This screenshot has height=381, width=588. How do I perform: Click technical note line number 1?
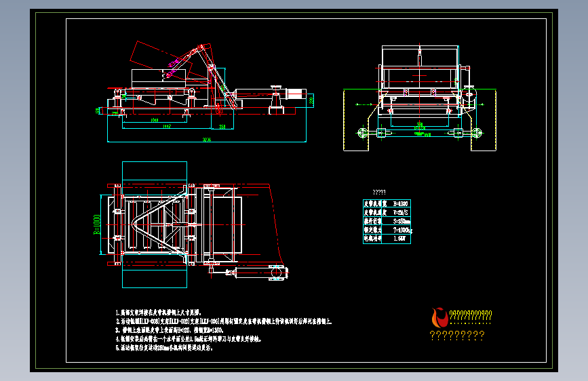click(159, 313)
